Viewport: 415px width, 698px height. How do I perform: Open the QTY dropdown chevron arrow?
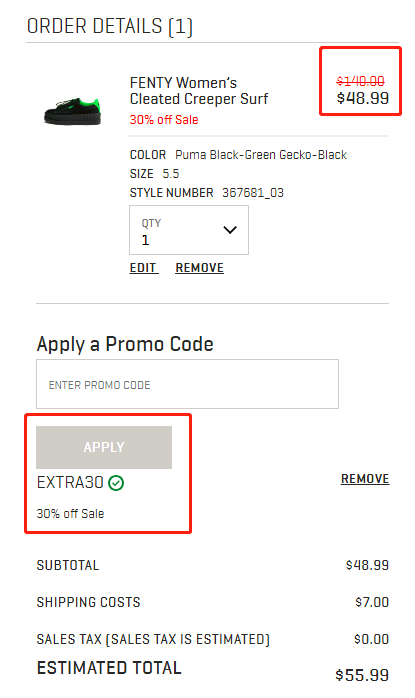pos(230,230)
